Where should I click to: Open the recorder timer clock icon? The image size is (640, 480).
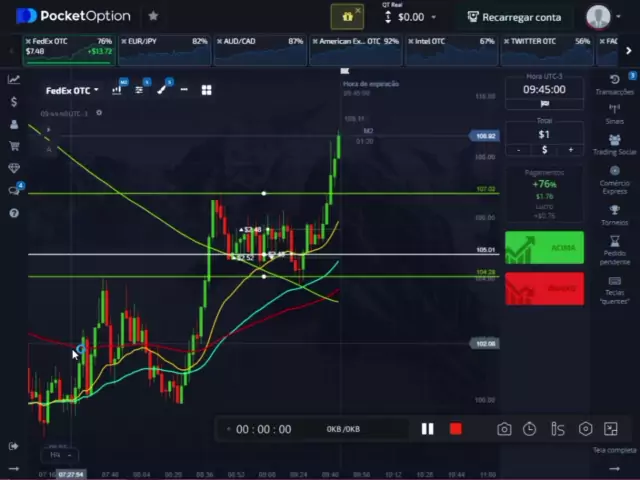pyautogui.click(x=529, y=429)
